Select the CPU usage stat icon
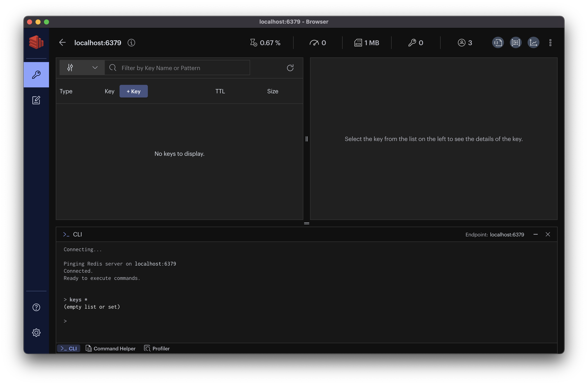 [254, 42]
